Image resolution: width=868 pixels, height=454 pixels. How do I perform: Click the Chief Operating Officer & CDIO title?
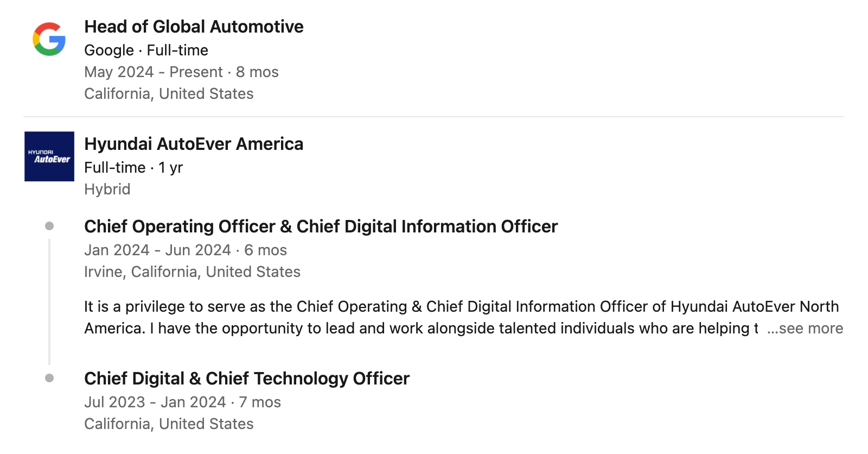tap(321, 226)
